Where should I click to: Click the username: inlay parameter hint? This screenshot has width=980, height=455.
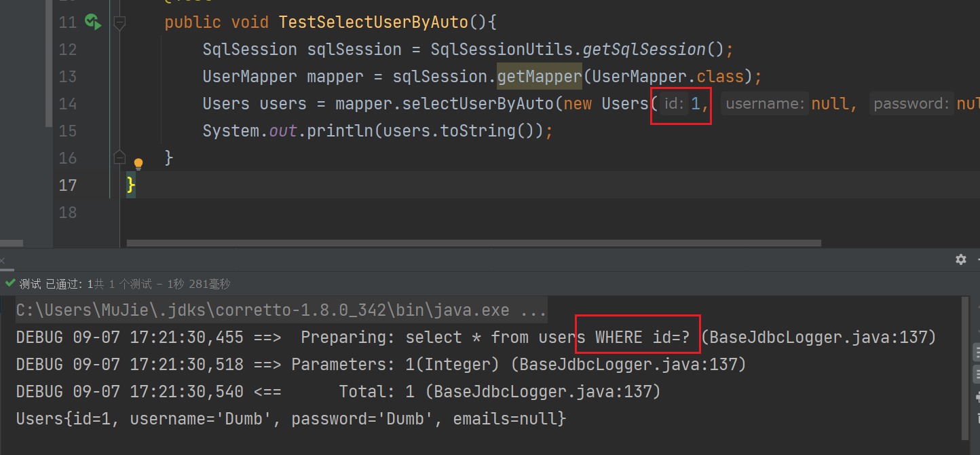(765, 104)
